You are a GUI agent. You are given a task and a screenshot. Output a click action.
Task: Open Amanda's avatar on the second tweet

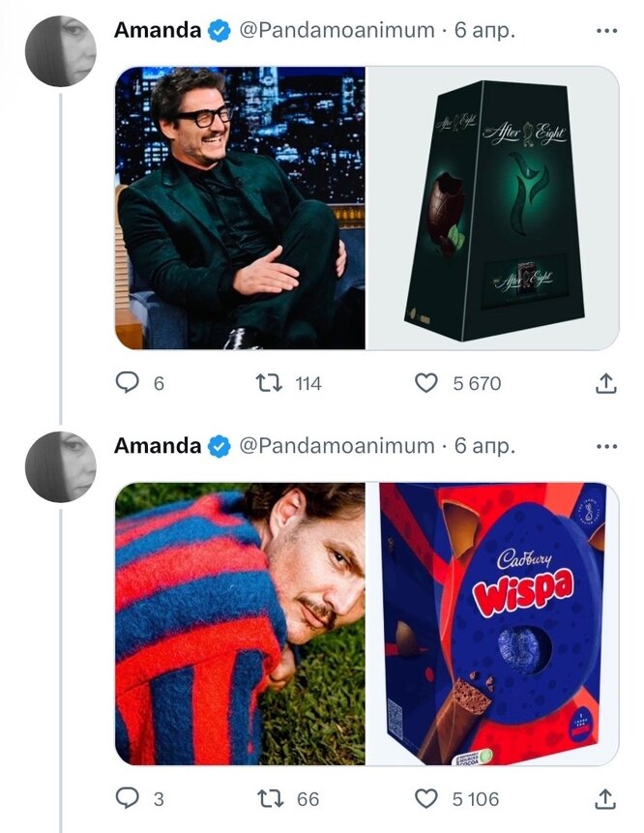[x=60, y=466]
